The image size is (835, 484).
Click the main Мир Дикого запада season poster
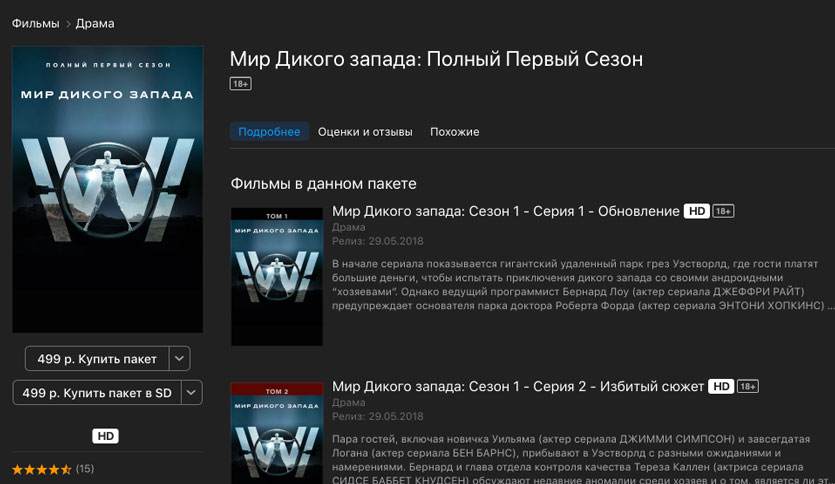coord(108,190)
